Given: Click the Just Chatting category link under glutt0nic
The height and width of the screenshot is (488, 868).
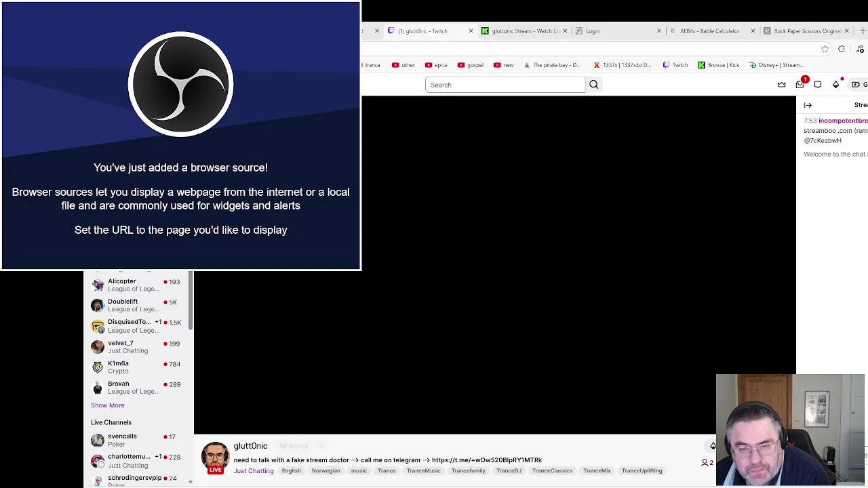Looking at the screenshot, I should click(x=254, y=470).
